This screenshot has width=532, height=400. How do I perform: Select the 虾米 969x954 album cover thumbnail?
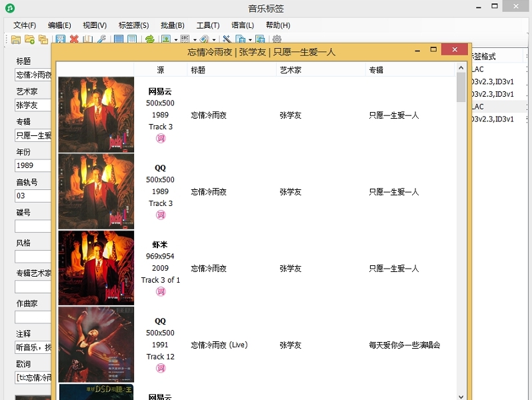pos(97,268)
